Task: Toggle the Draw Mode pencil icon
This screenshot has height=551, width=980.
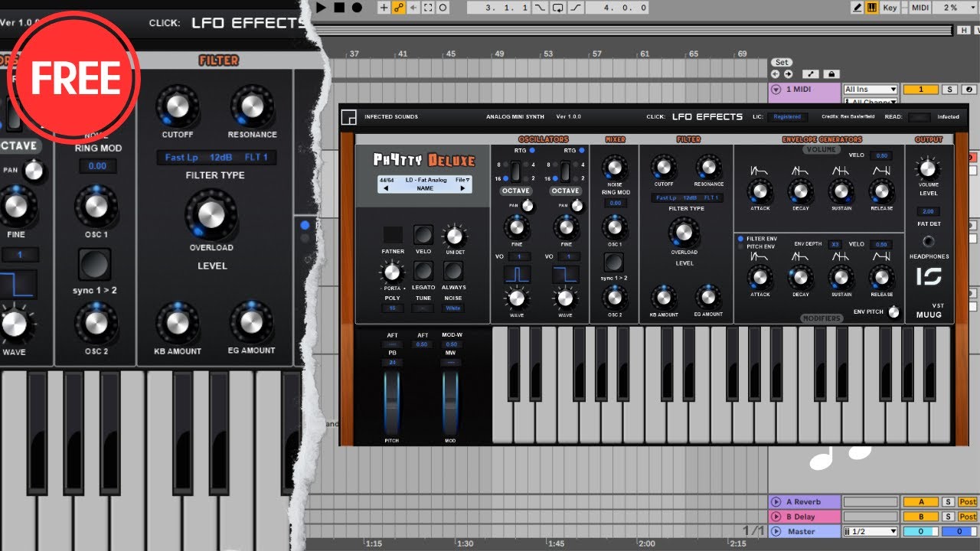Action: click(857, 8)
